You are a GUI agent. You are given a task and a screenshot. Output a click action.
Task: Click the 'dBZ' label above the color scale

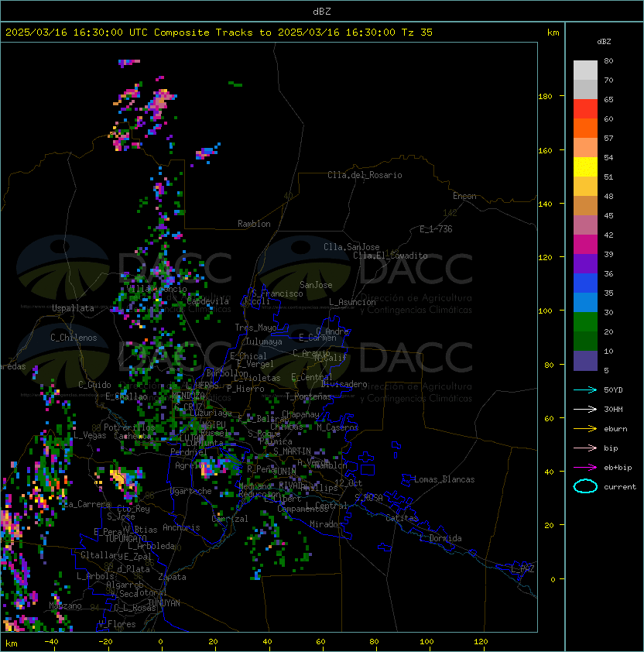tap(604, 42)
